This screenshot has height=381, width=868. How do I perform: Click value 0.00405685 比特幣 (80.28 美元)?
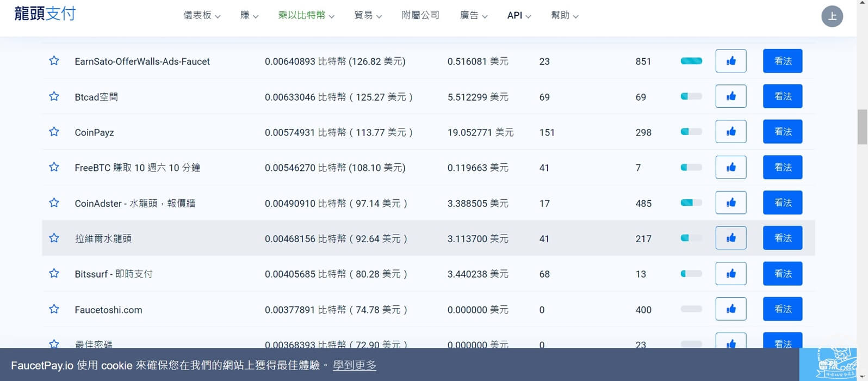click(337, 274)
